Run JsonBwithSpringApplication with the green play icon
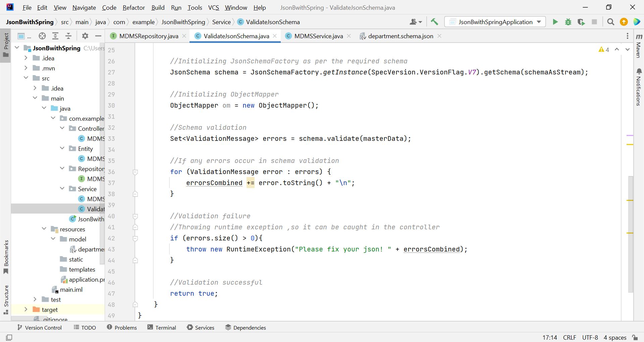The height and width of the screenshot is (342, 644). click(555, 22)
